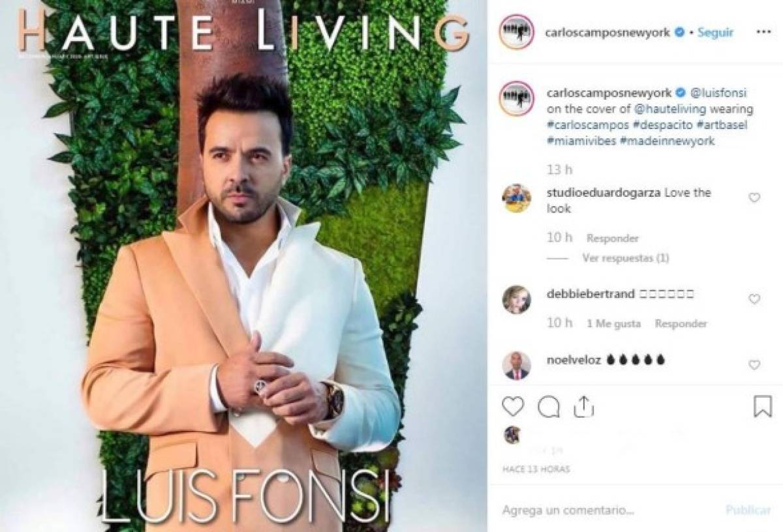Open noelveloz's profile picture
The image size is (783, 532).
(x=515, y=364)
